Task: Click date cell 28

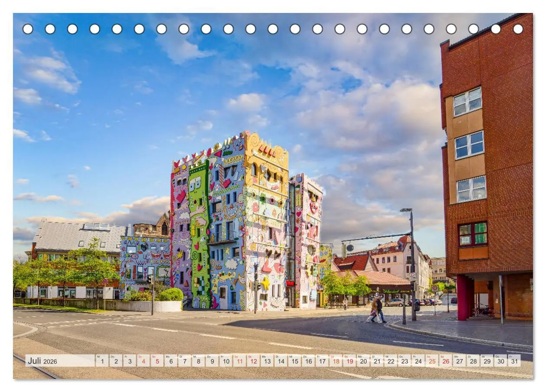Action: pyautogui.click(x=473, y=360)
